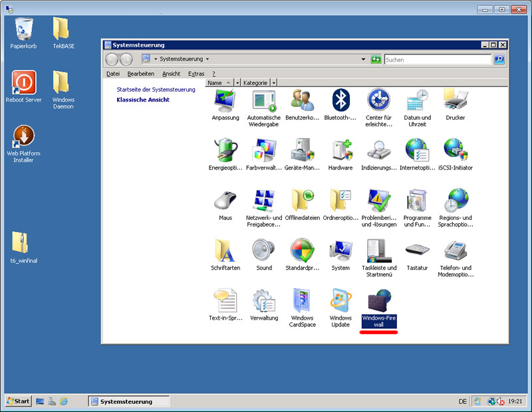Click Klassische Ansicht link
The height and width of the screenshot is (412, 532).
click(x=143, y=100)
